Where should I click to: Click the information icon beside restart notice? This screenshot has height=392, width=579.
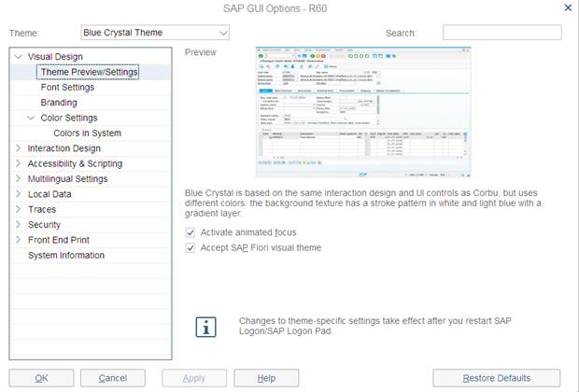(205, 328)
